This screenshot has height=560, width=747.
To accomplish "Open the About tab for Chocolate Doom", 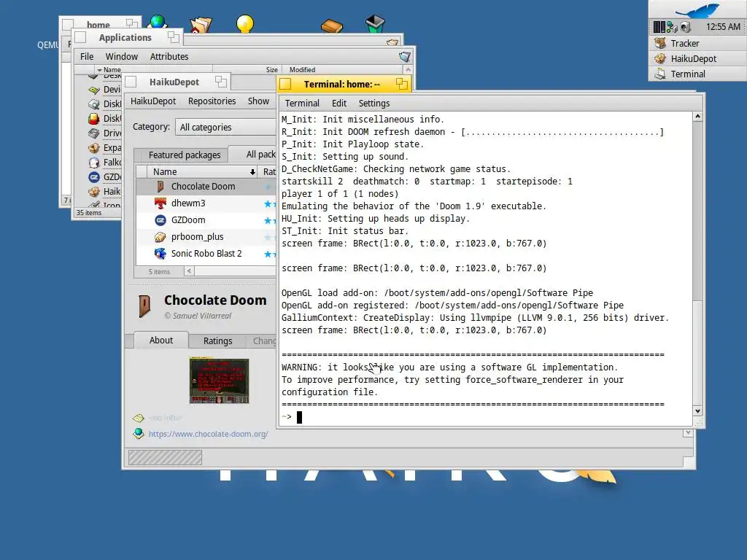I will point(161,341).
